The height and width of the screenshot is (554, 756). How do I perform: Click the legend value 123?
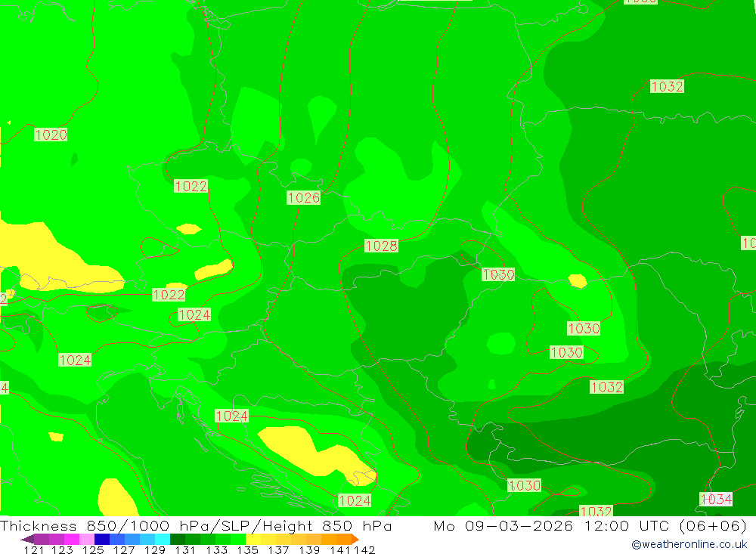(x=62, y=549)
